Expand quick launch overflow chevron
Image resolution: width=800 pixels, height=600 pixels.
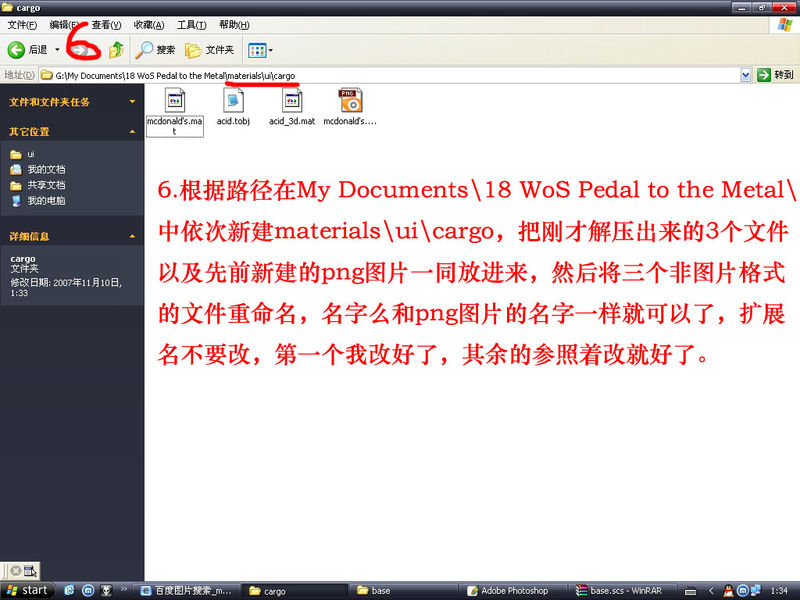point(123,589)
